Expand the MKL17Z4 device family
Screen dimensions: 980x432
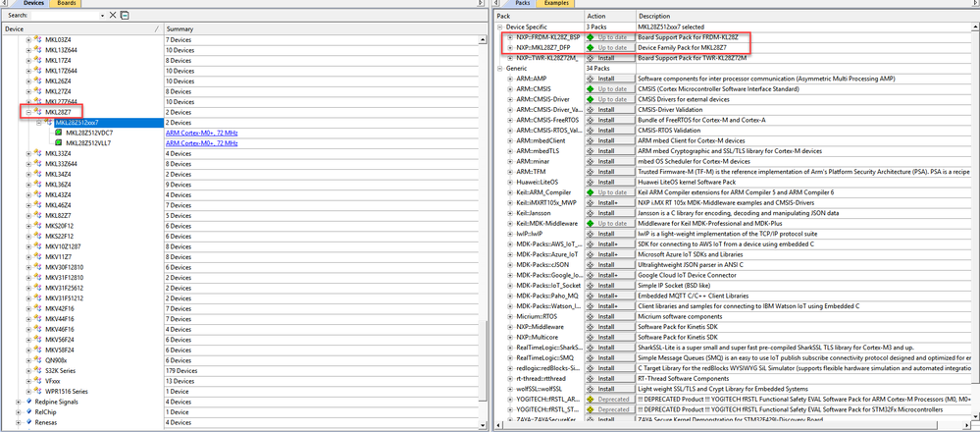pyautogui.click(x=28, y=61)
